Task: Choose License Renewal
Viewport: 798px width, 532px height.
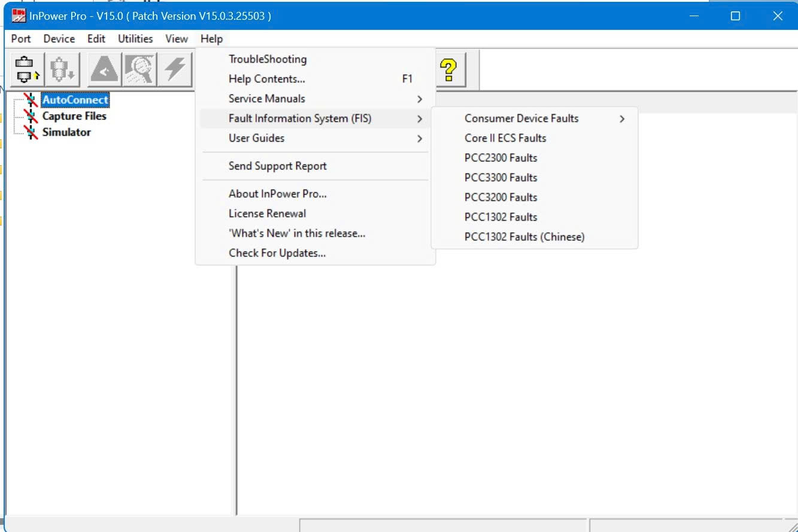Action: [x=315, y=214]
